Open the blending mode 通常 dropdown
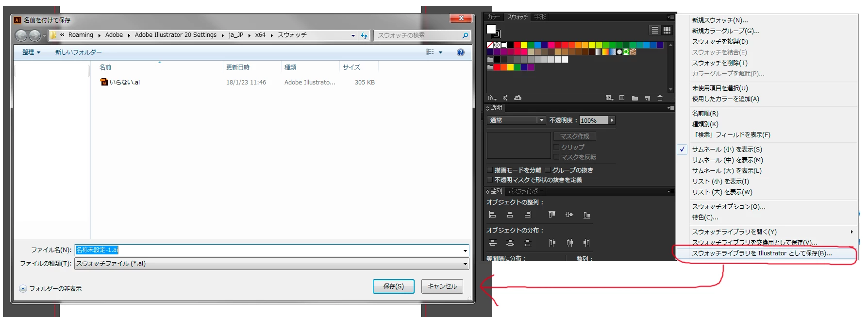Image resolution: width=868 pixels, height=317 pixels. point(517,120)
